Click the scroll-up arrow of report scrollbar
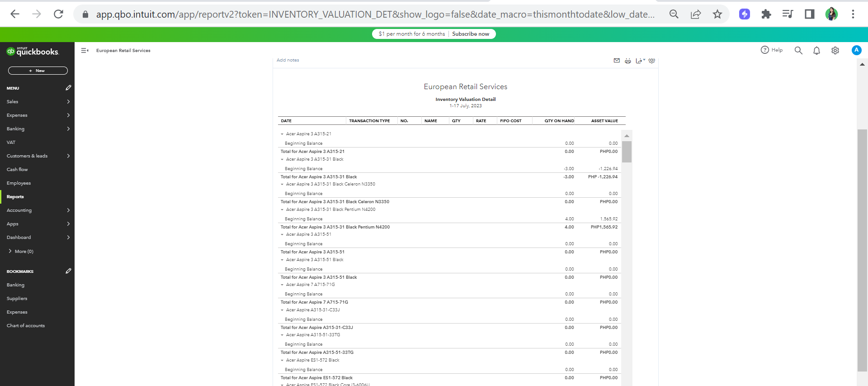This screenshot has height=386, width=868. point(627,136)
